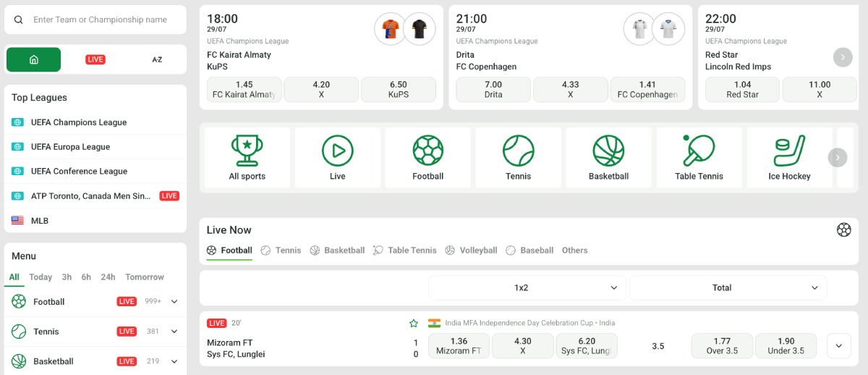Open the Basketball sport icon tile
Screen dimensions: 868x375
[608, 157]
